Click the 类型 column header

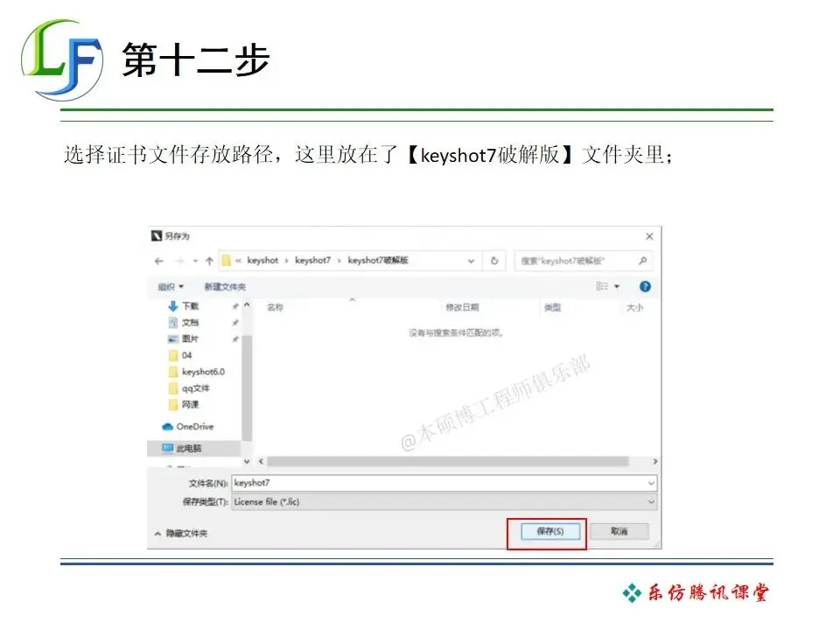(552, 307)
